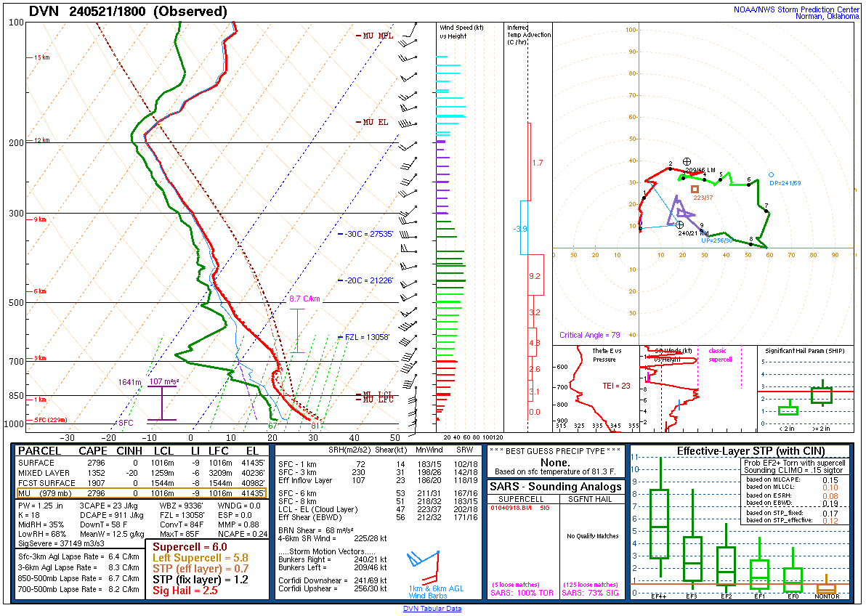Click the FZL = 13058' freezing level label
Image resolution: width=866 pixels, height=616 pixels.
tap(368, 337)
